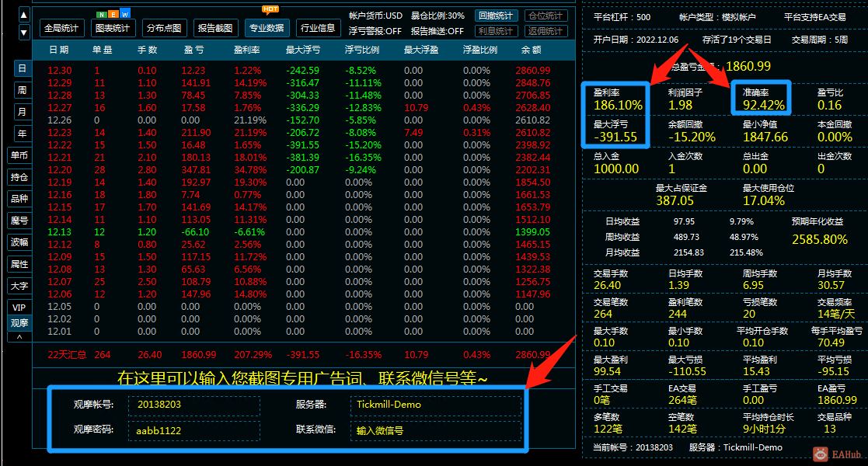Click the 准确率 92.42% value
This screenshot has height=466, width=868.
point(764,105)
